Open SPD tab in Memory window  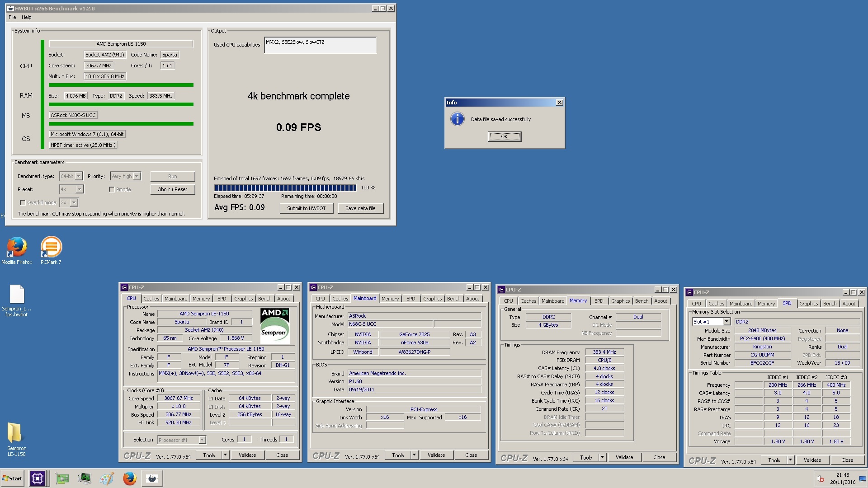tap(599, 301)
